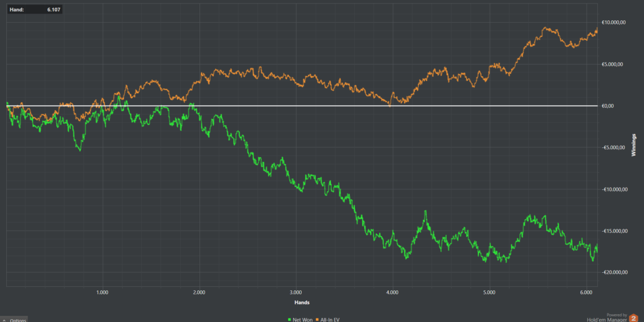Click the 2.000 hands axis label
The image size is (644, 322).
coord(199,292)
